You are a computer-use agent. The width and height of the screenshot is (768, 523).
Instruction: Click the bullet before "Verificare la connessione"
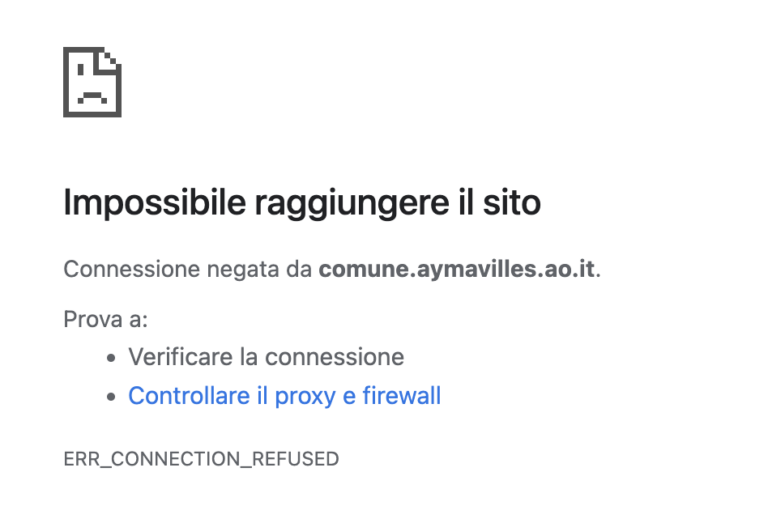(113, 358)
